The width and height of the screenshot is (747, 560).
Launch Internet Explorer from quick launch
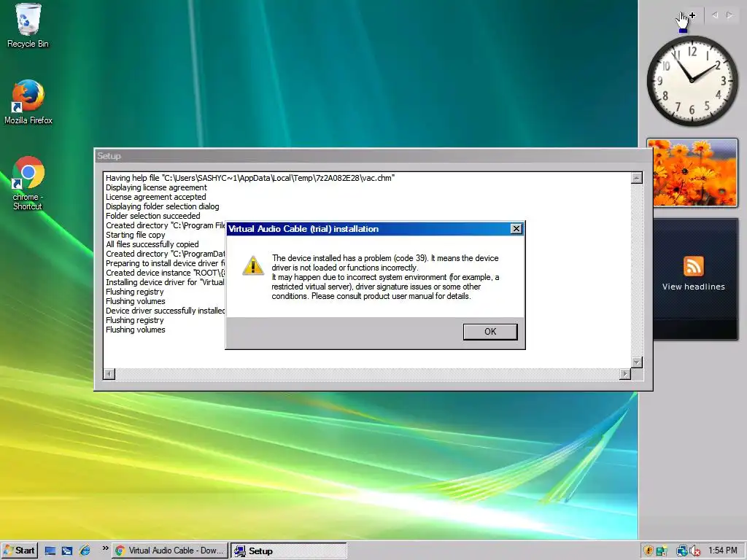tap(85, 551)
